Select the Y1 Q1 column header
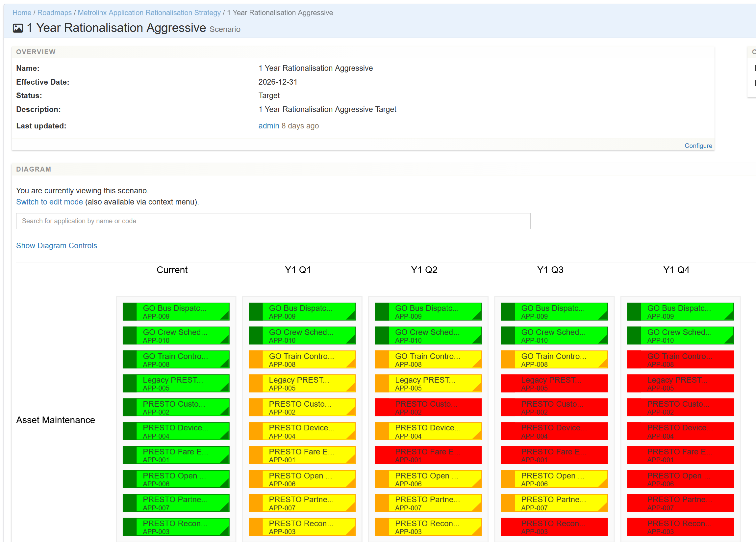Viewport: 756px width, 542px height. click(x=298, y=269)
